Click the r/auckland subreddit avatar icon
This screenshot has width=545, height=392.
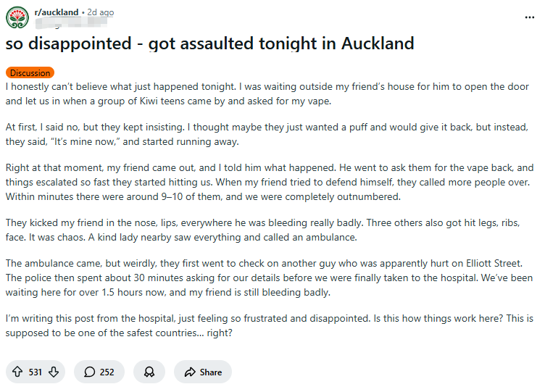[x=17, y=18]
